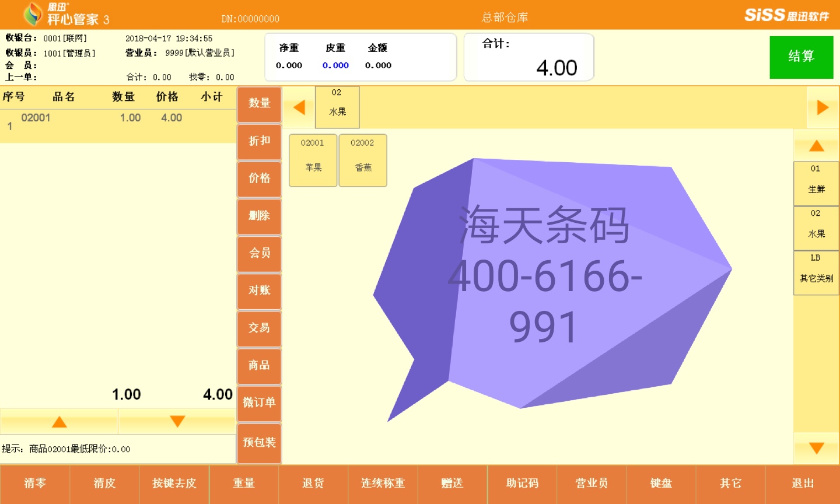Click the 秤心管家 logo icon
Image resolution: width=840 pixels, height=504 pixels.
pos(33,14)
